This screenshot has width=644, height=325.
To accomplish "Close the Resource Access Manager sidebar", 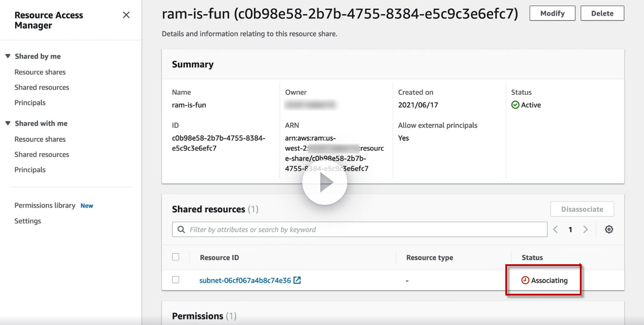I will pos(126,15).
